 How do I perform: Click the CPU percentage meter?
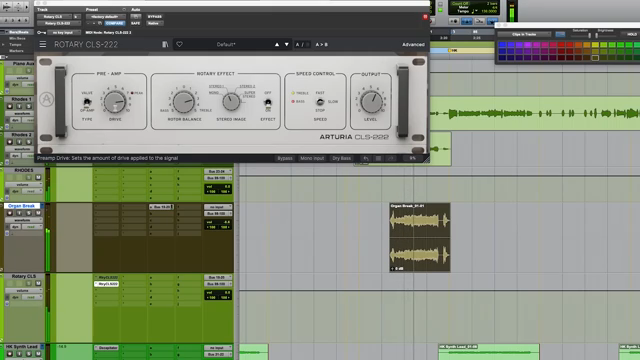412,158
